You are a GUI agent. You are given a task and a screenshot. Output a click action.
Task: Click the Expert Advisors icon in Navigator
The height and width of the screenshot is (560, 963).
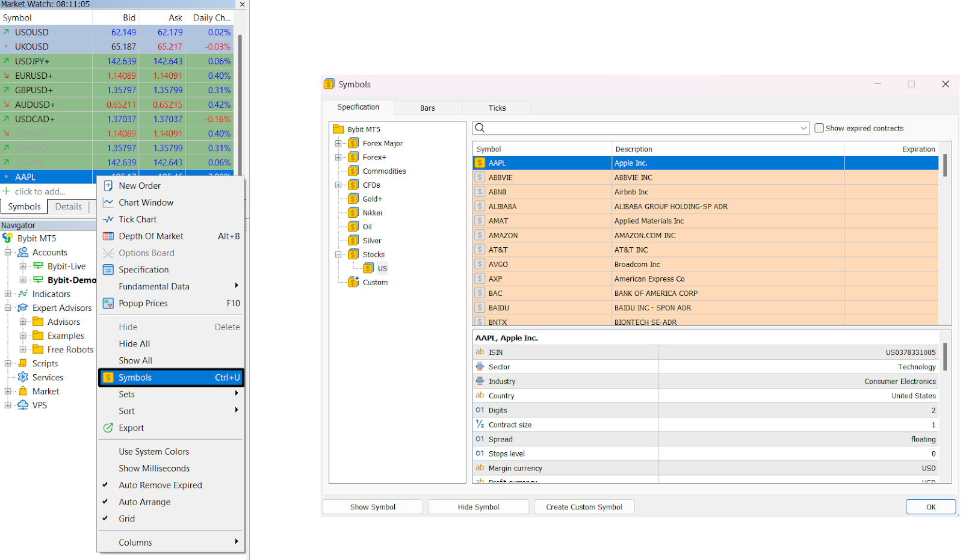pos(23,308)
